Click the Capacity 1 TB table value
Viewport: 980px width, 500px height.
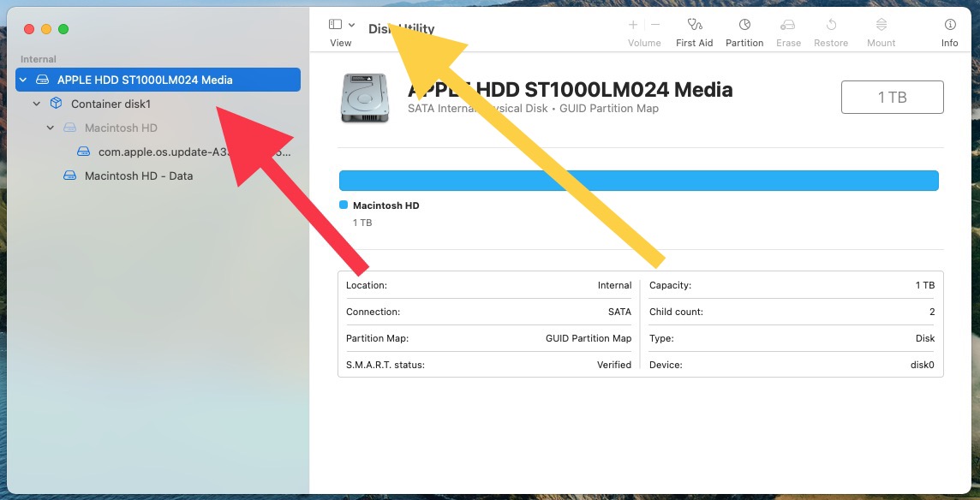[x=925, y=285]
